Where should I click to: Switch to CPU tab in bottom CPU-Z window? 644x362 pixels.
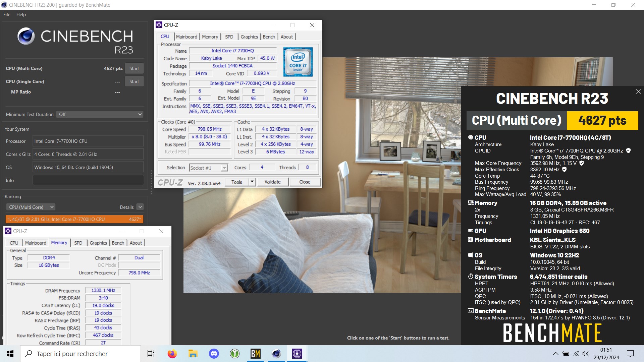pos(14,243)
